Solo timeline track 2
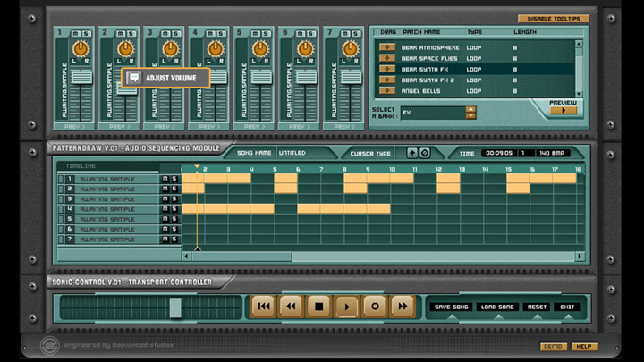The width and height of the screenshot is (644, 362). (x=174, y=189)
